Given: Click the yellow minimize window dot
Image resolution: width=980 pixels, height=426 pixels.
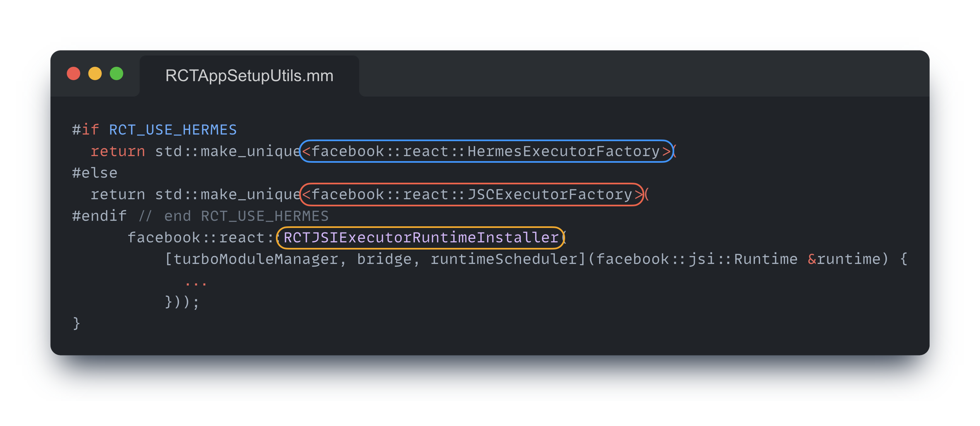Looking at the screenshot, I should (95, 74).
